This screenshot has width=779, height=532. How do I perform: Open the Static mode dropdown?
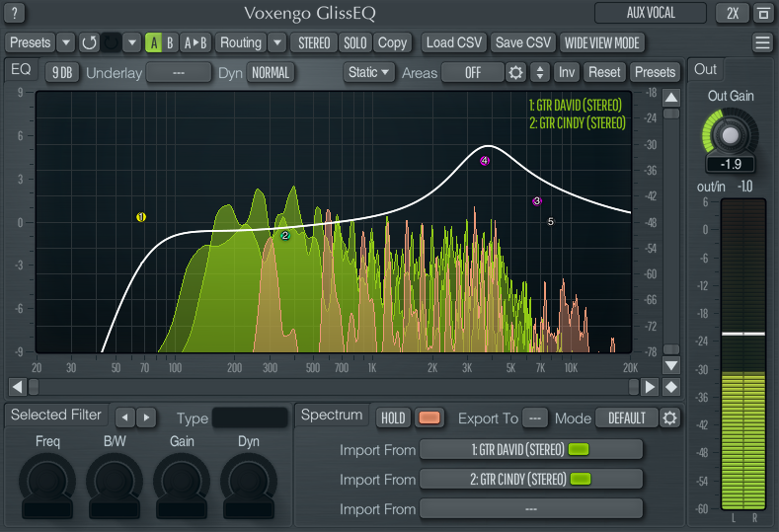tap(368, 72)
